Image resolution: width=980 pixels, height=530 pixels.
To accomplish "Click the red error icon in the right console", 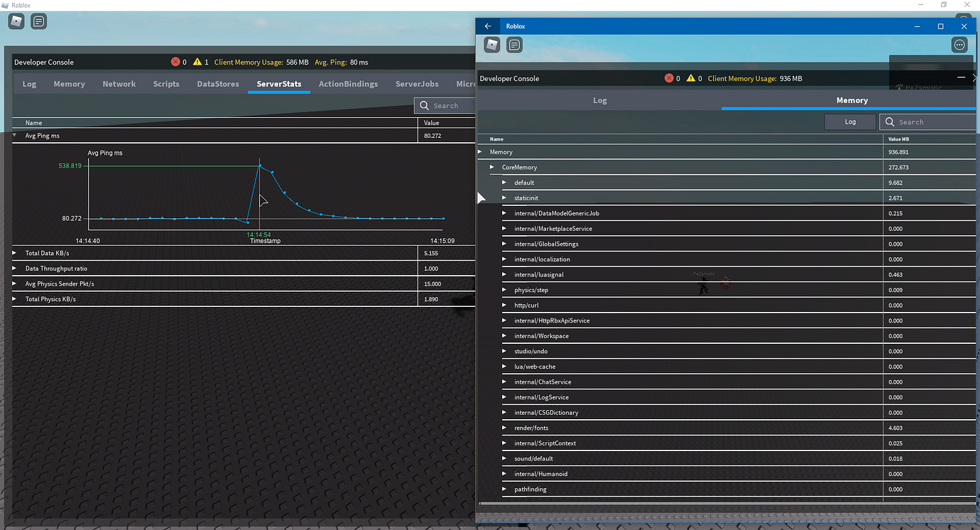I will click(669, 78).
